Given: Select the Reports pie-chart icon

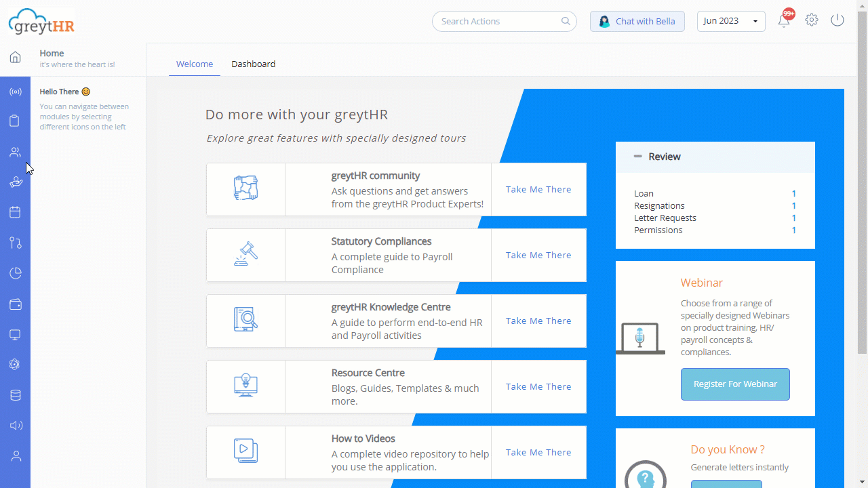Looking at the screenshot, I should tap(15, 273).
